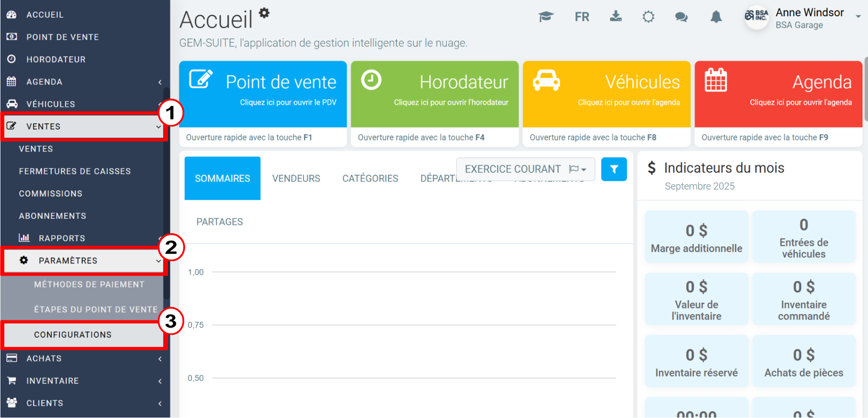Expand the Agenda sidebar chevron
This screenshot has width=868, height=418.
pos(160,82)
